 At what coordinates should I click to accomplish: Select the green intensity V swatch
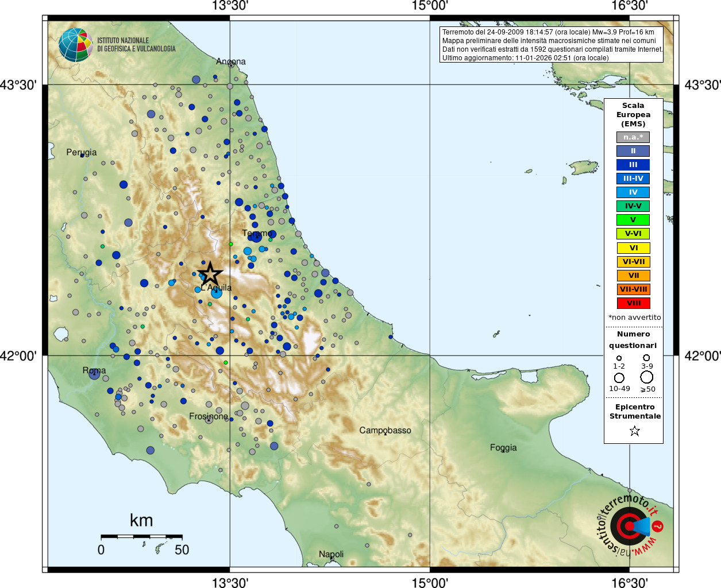(x=633, y=220)
